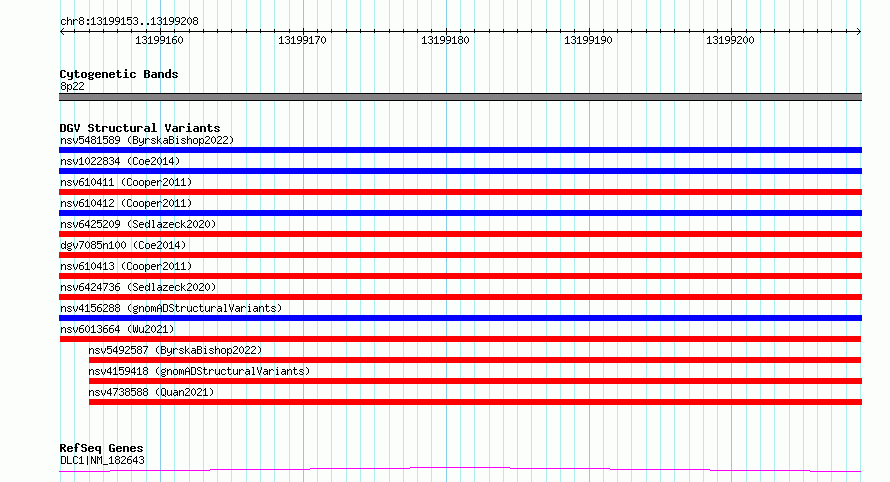
Task: Click the red bar under nsv6425209
Action: pos(460,234)
